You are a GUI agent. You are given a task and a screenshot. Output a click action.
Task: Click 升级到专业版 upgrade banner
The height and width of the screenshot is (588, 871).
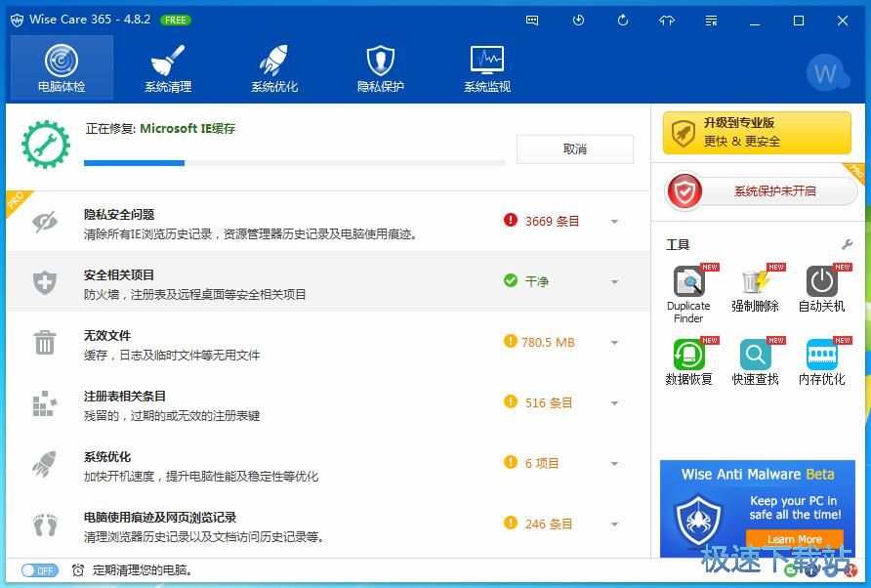757,133
